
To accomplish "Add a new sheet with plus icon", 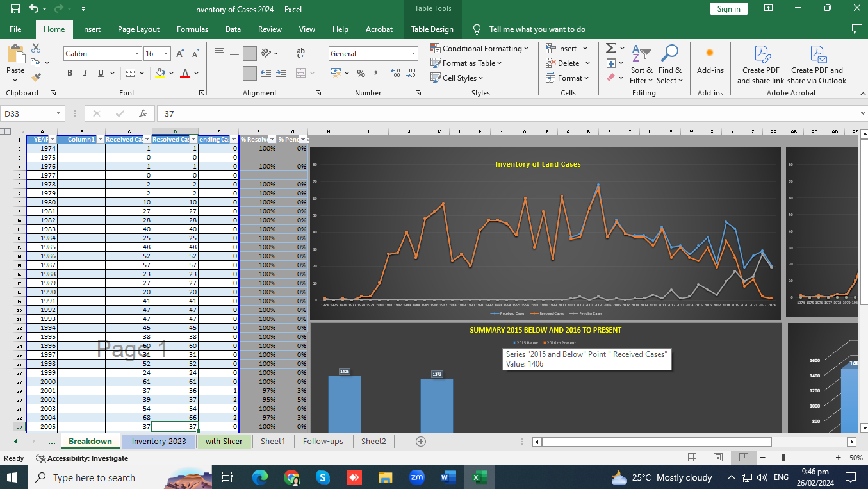I will coord(421,442).
